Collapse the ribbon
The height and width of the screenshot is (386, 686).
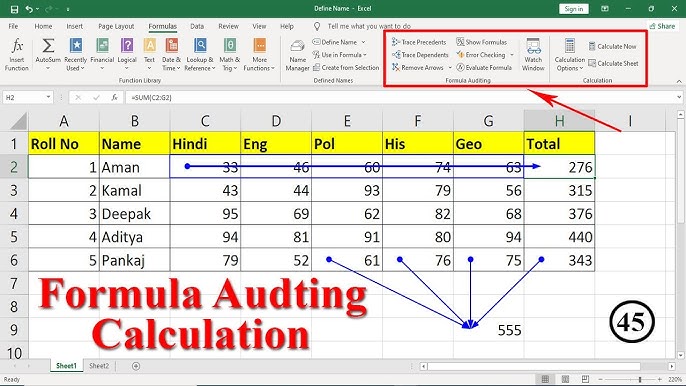[x=679, y=81]
